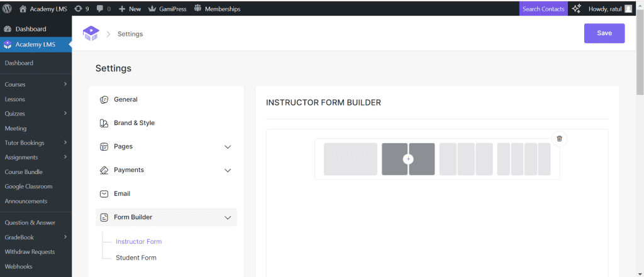Expand the Quizzes submenu arrow
This screenshot has height=277, width=644.
pyautogui.click(x=65, y=113)
